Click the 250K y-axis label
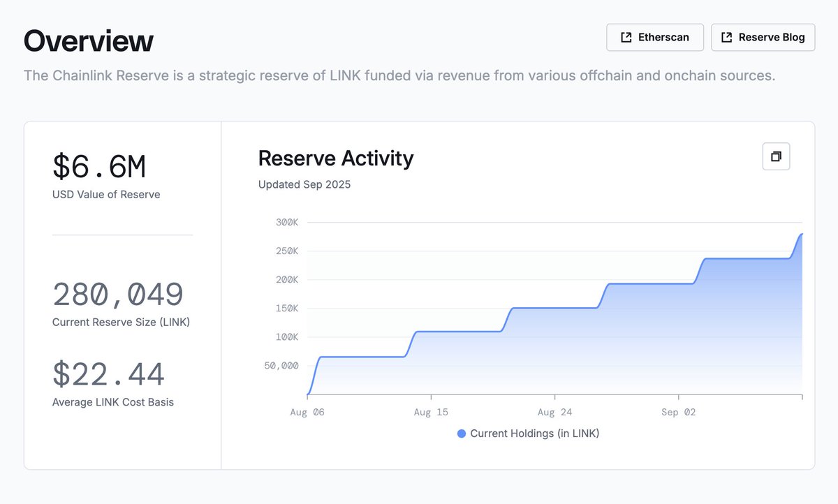838x504 pixels. coord(287,251)
